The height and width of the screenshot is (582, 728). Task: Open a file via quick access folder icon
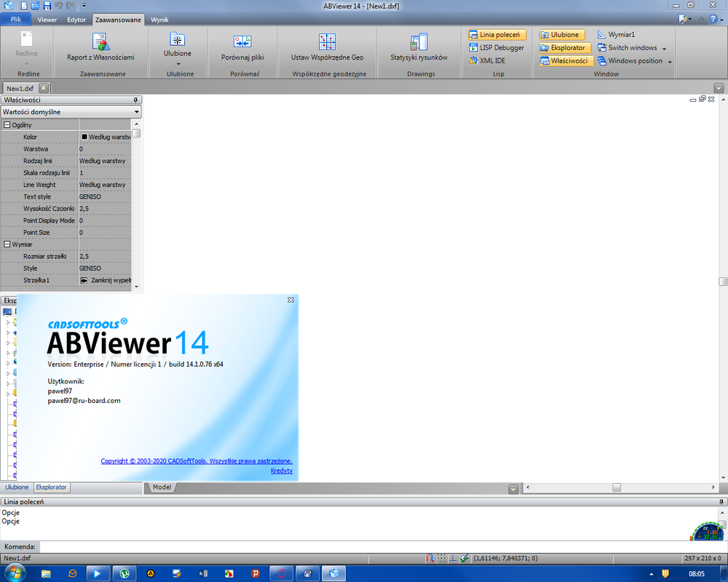tap(35, 6)
